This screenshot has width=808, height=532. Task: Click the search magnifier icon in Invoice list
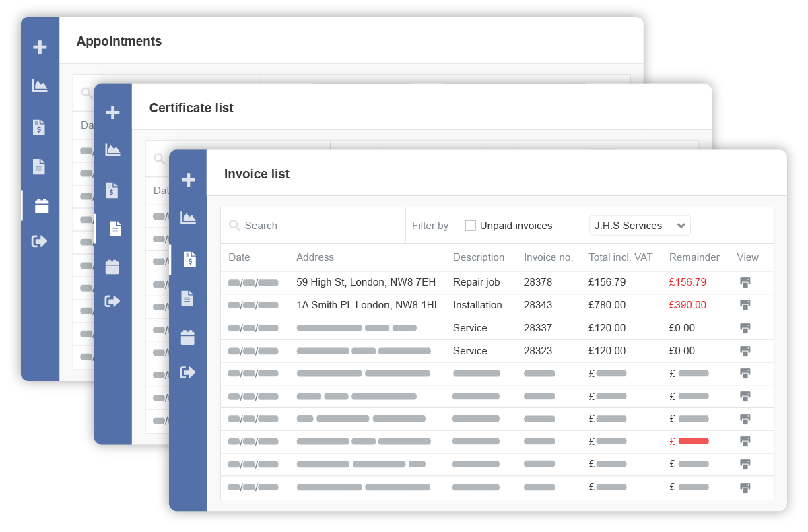point(234,225)
